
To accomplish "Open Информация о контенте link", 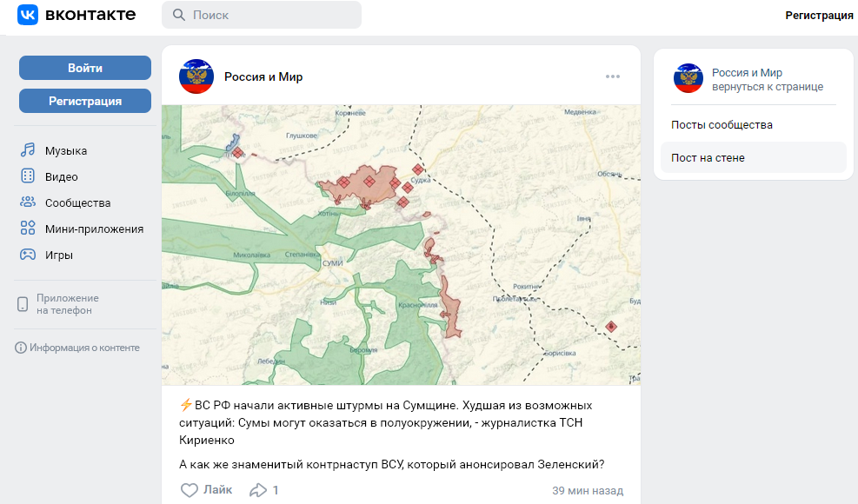I will pyautogui.click(x=83, y=348).
